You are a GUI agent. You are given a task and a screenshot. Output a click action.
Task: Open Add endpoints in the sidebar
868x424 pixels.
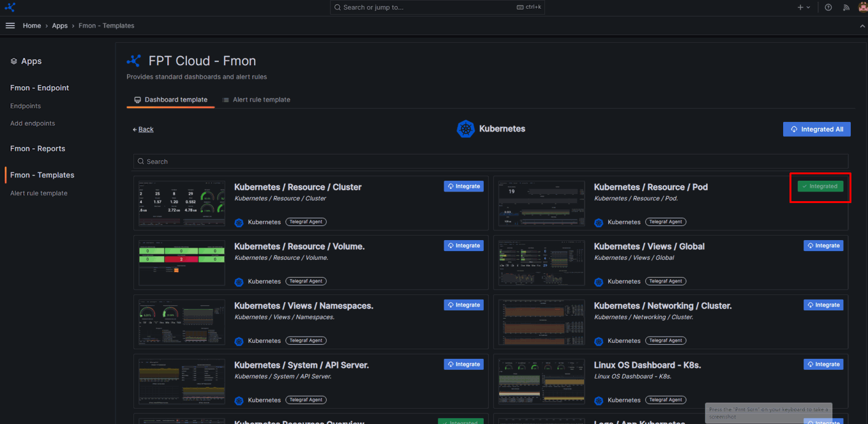point(33,123)
